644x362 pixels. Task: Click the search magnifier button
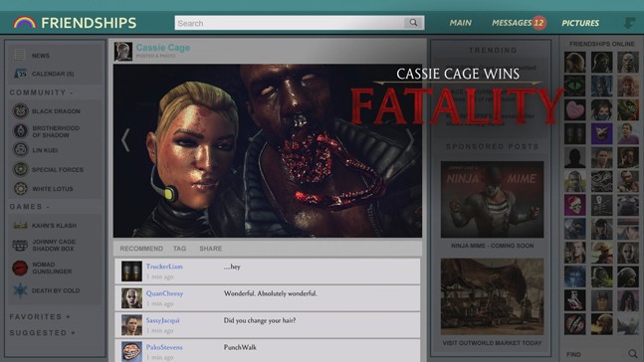(414, 23)
